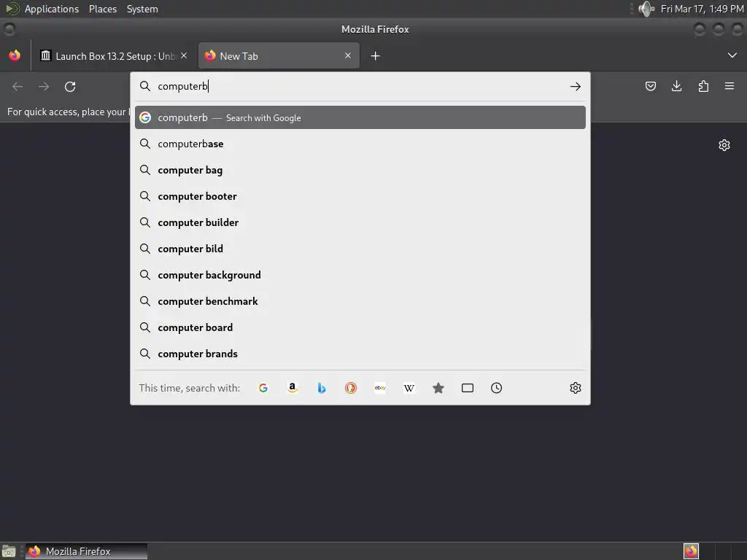This screenshot has width=747, height=560.
Task: Search with DuckDuckGo one-off icon
Action: (351, 388)
